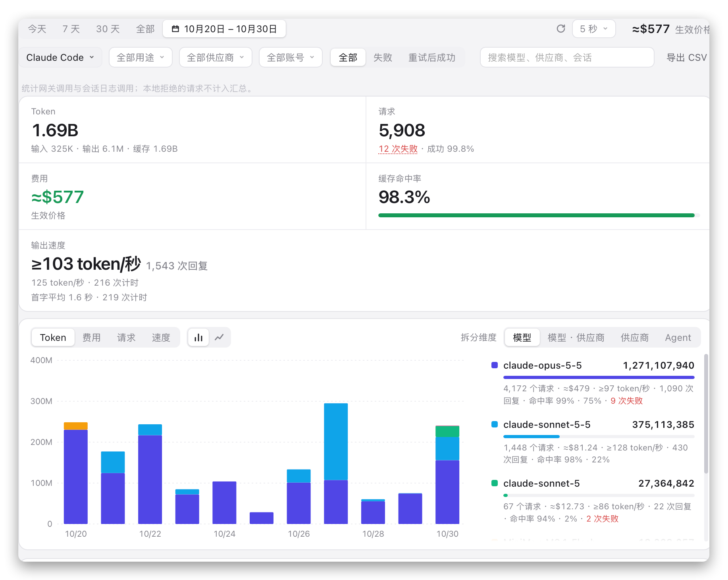The width and height of the screenshot is (728, 580).
Task: Switch chart to bar view icon
Action: 198,338
